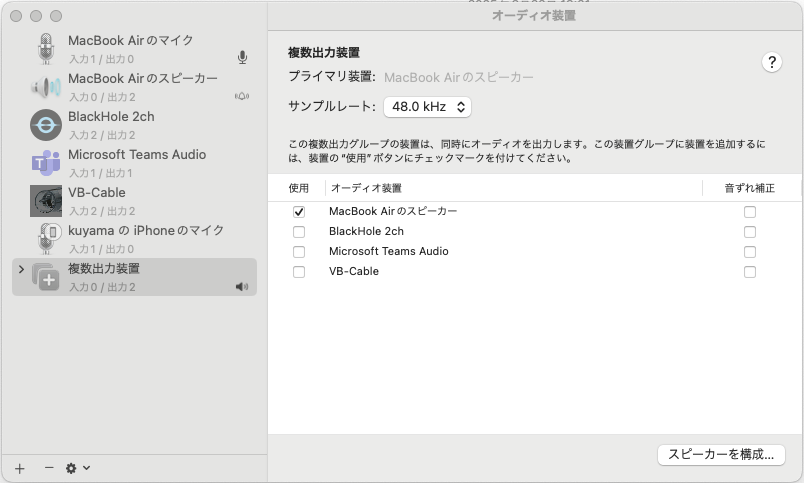The height and width of the screenshot is (483, 804).
Task: Enable 音ずれ補正 for VB-Cable
Action: [x=750, y=272]
